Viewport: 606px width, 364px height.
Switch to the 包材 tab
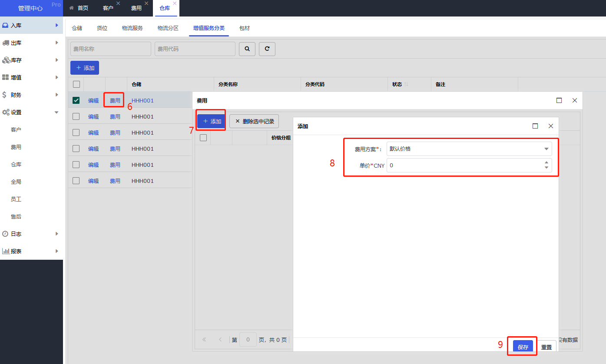(x=245, y=28)
